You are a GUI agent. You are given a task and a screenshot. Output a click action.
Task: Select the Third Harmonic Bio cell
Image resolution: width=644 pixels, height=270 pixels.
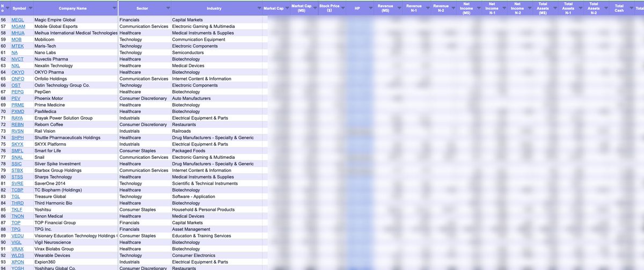click(x=75, y=203)
